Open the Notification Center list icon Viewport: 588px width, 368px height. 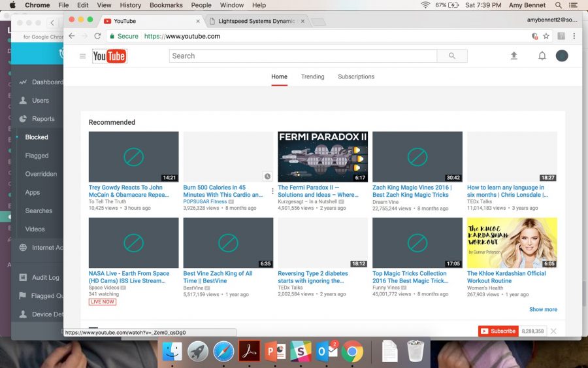[573, 5]
